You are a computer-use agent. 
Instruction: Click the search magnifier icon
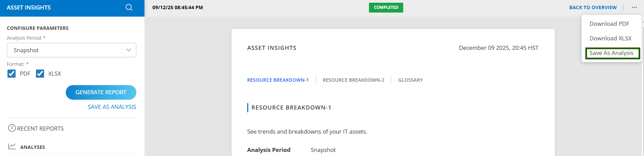pos(129,7)
